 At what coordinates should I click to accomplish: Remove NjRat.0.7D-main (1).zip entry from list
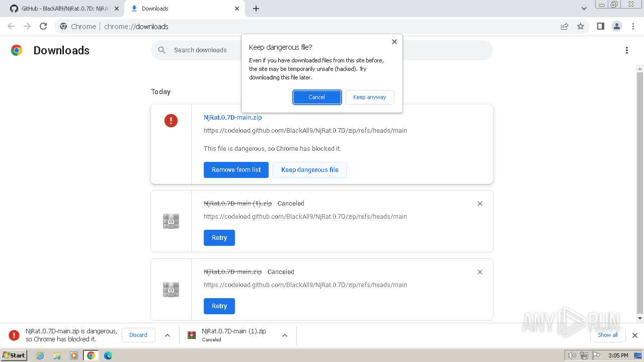point(480,204)
